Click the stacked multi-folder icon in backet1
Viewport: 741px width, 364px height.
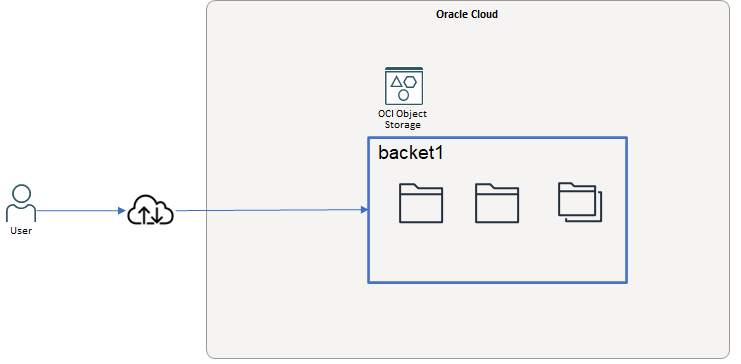(580, 202)
